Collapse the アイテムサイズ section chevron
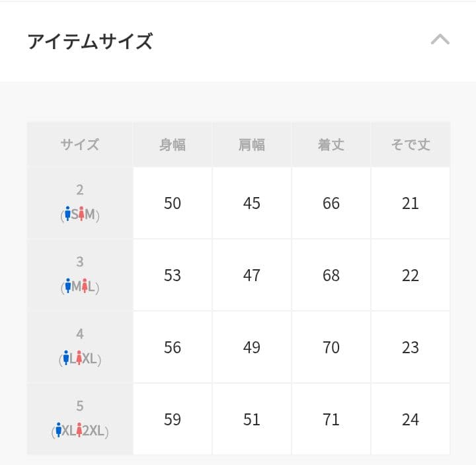Viewport: 476px width, 465px height. pos(440,40)
